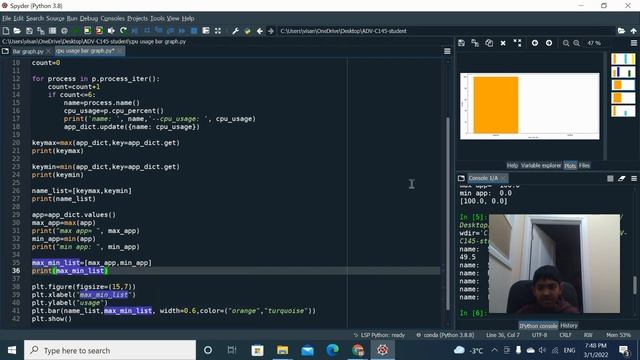The height and width of the screenshot is (360, 640).
Task: Click the Open file folder icon
Action: (17, 31)
